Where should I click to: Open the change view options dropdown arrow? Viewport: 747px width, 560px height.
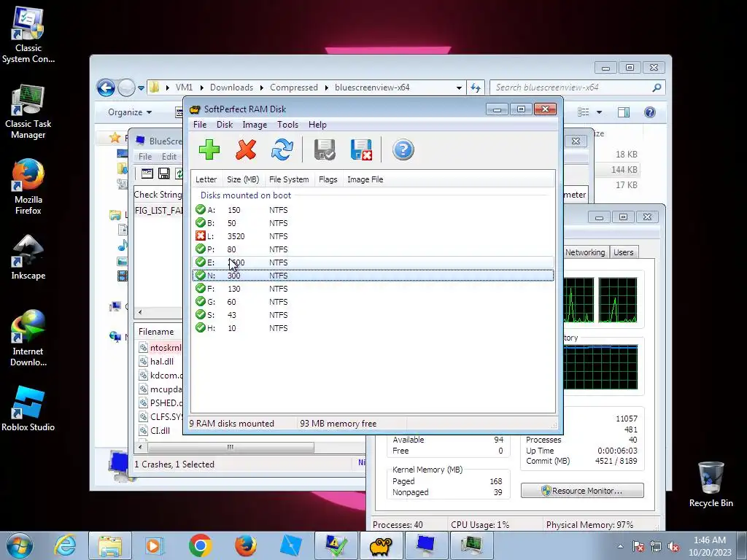pos(600,112)
